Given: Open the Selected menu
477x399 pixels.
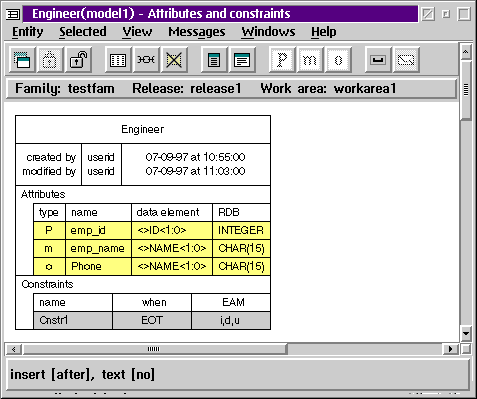Looking at the screenshot, I should pyautogui.click(x=83, y=32).
